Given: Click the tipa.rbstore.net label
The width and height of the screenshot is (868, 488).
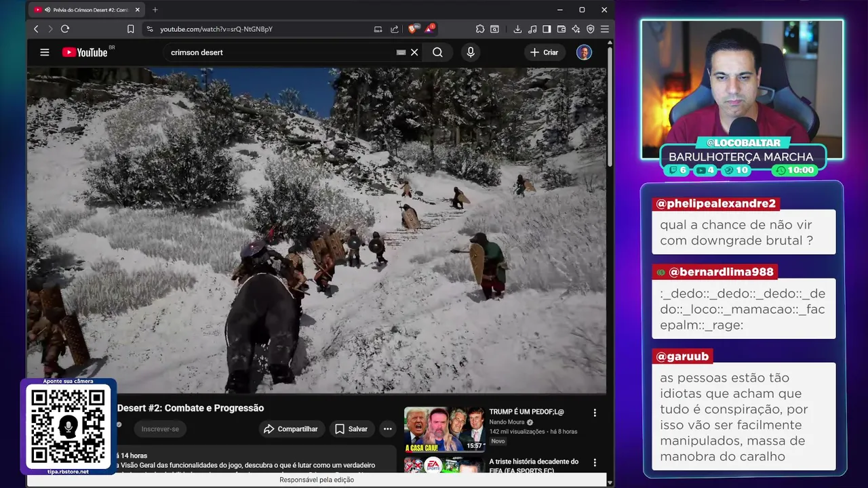Looking at the screenshot, I should [x=68, y=472].
